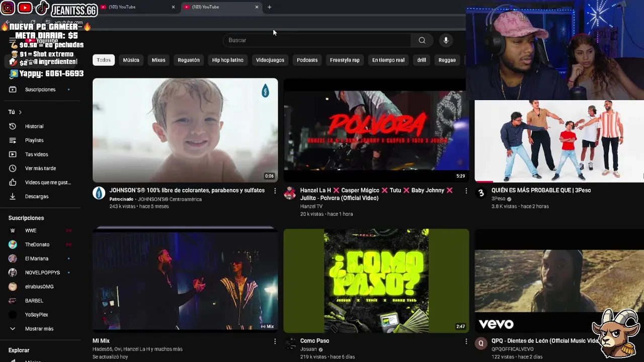644x362 pixels.
Task: Open Videos que me gustan
Action: [48, 183]
